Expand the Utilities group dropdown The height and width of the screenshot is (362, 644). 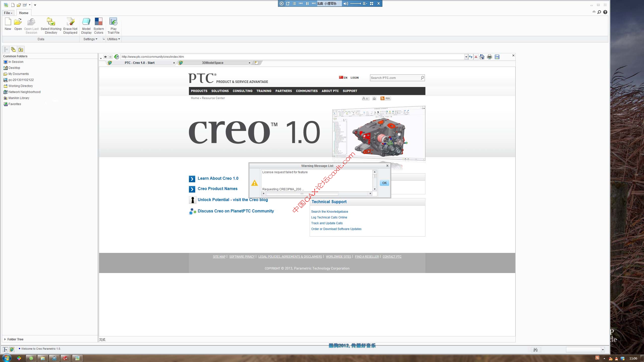coord(113,39)
